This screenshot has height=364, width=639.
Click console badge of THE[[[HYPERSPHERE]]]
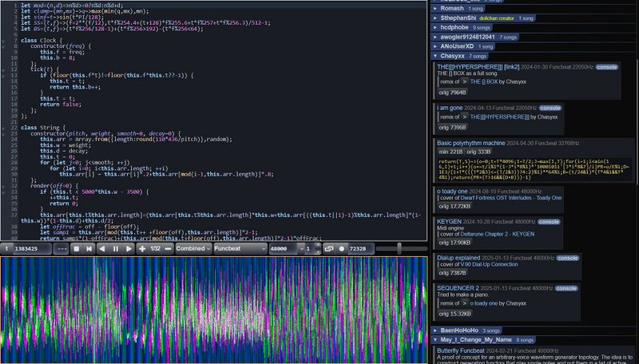[606, 67]
